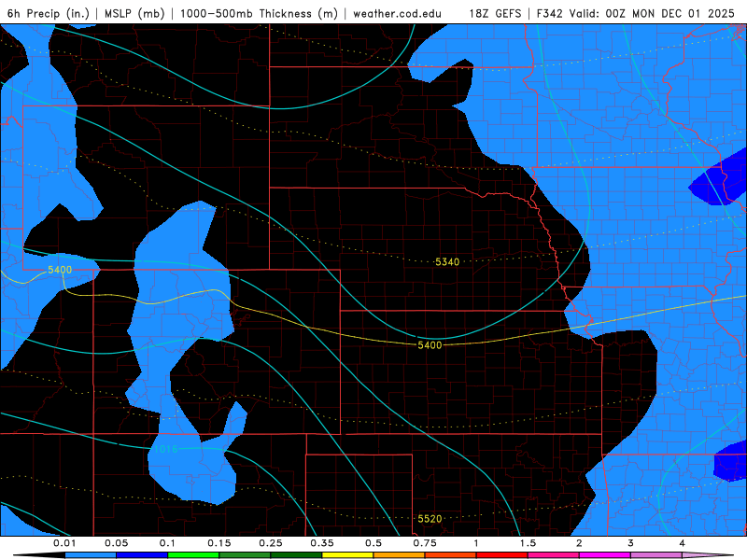Pick the violet 3–4 color bar segment
The image size is (747, 560).
[656, 555]
